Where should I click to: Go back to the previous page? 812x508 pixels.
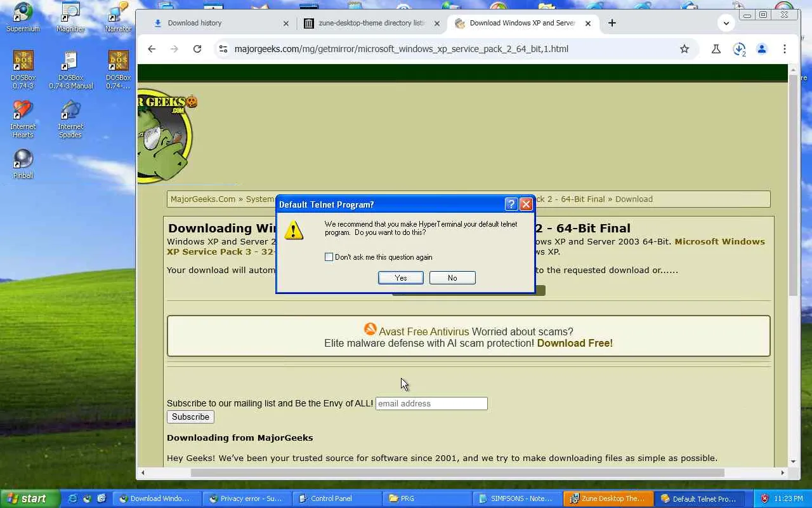click(x=152, y=49)
